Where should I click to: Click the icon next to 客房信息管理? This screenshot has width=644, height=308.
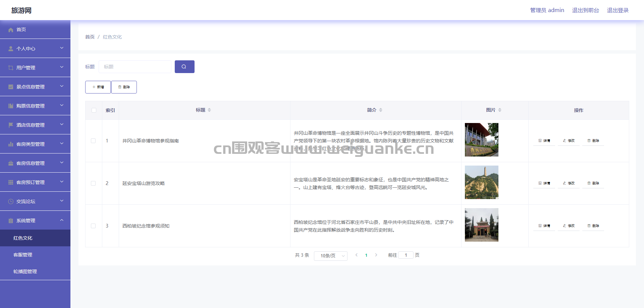11,164
